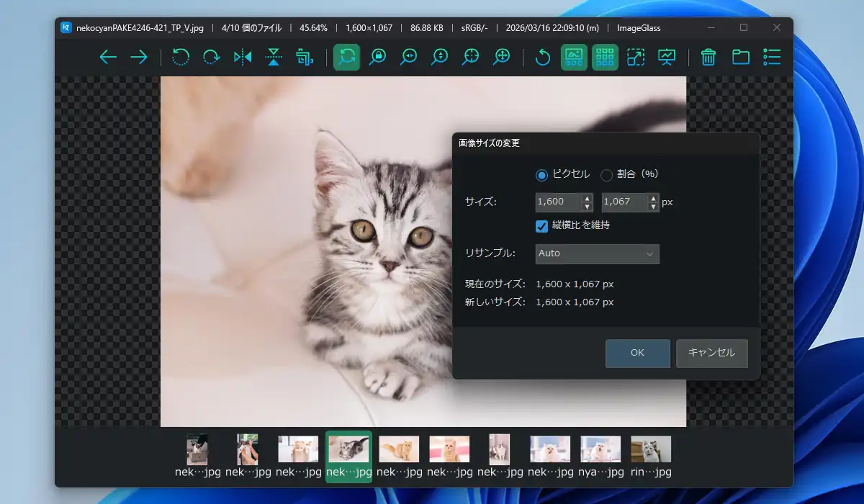Delete image with trash can icon
Screen dimensions: 864x504
pyautogui.click(x=708, y=58)
